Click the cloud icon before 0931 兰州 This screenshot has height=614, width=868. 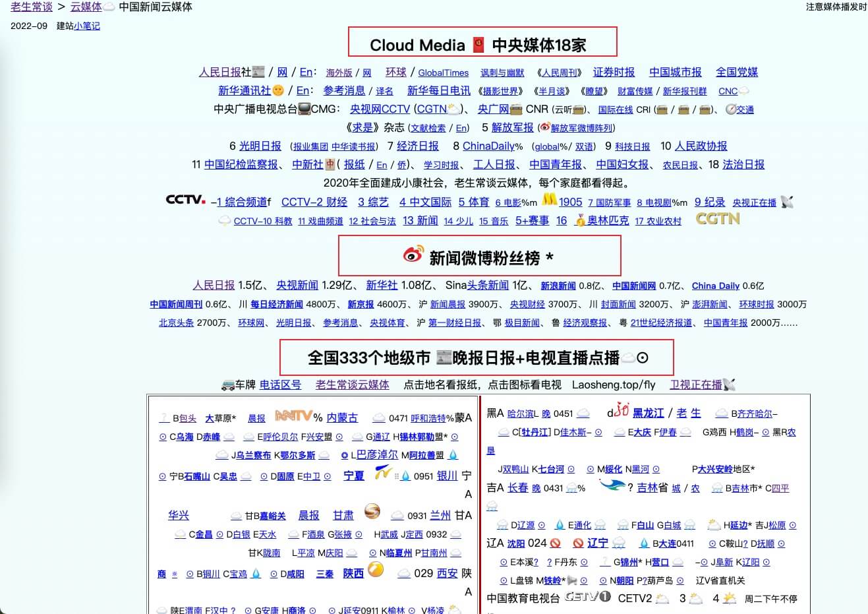tap(397, 516)
